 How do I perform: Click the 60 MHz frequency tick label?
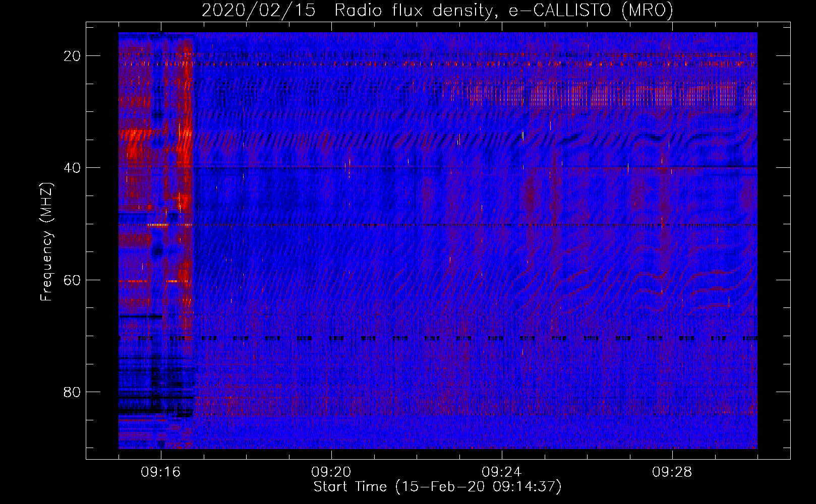click(72, 280)
